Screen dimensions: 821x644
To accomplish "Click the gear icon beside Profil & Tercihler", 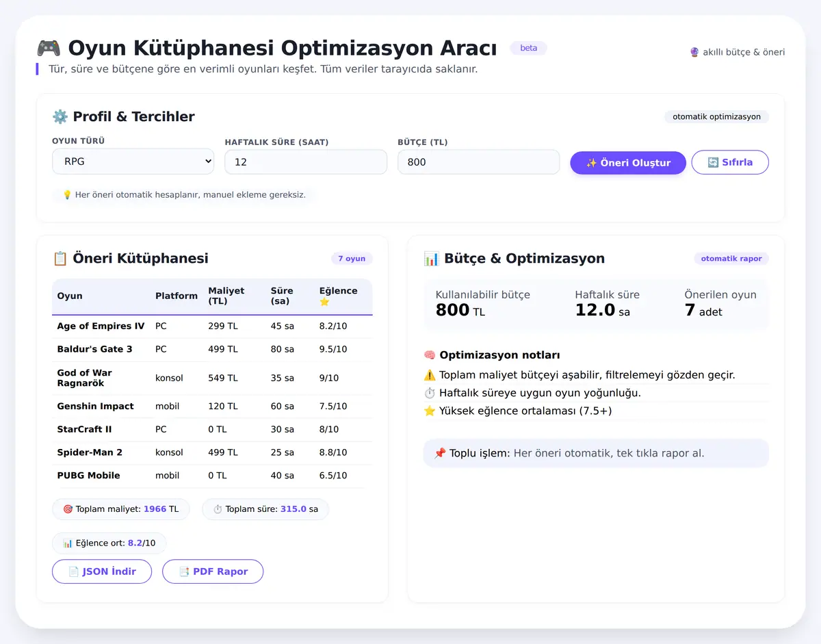I will pyautogui.click(x=60, y=116).
